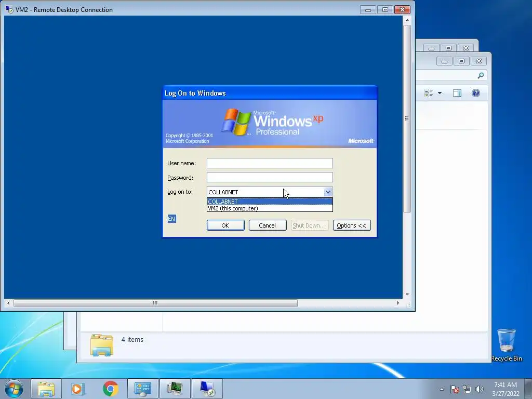Minimize the rear background window
This screenshot has width=532, height=399.
click(431, 48)
